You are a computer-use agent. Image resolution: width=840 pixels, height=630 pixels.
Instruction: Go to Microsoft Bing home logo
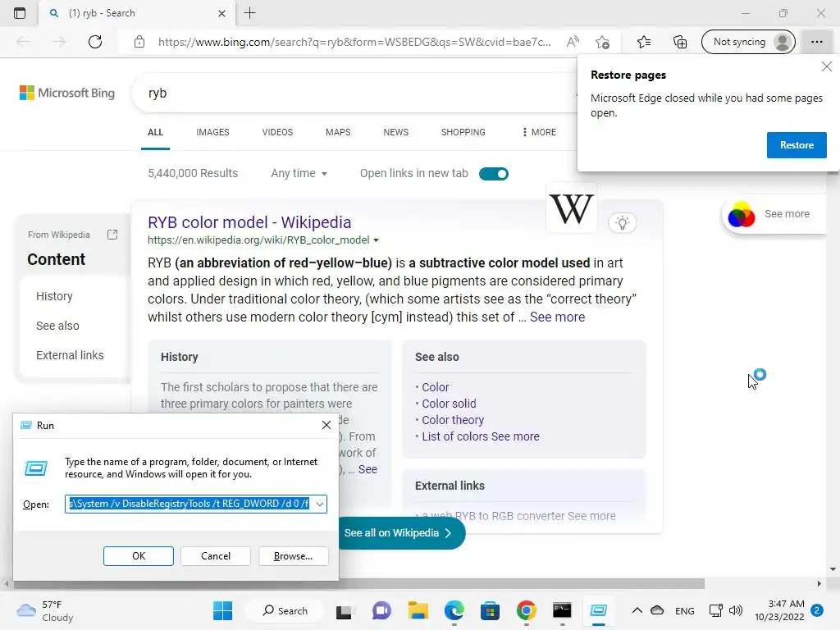click(67, 93)
